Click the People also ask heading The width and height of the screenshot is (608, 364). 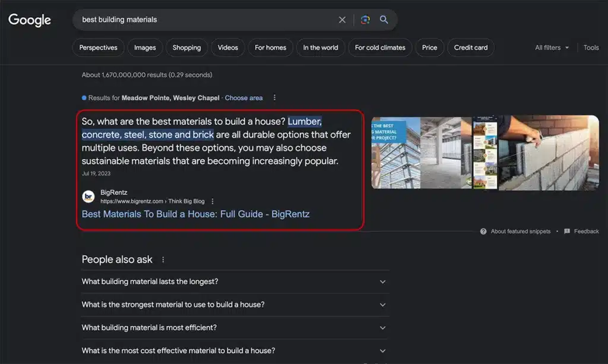coord(117,259)
